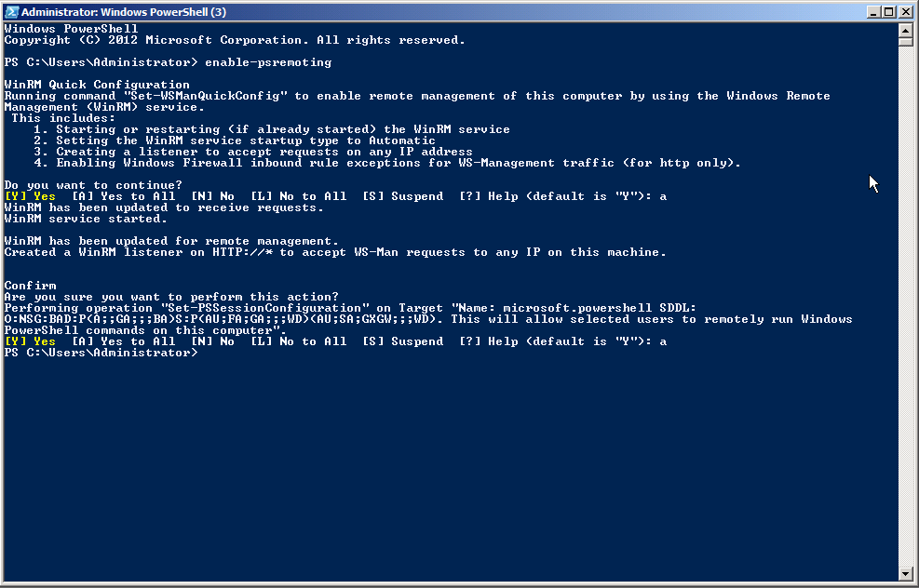Click the scrollbar up arrow

pyautogui.click(x=905, y=29)
